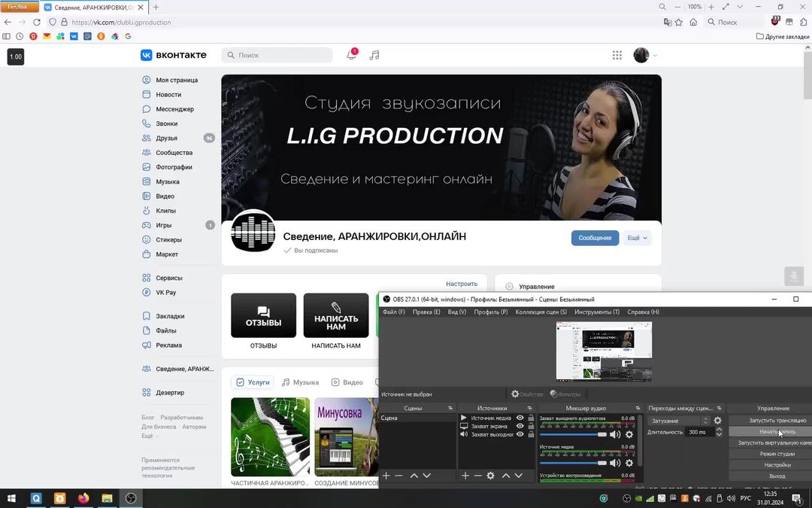Reload the page in Firefox
The image size is (812, 508).
[37, 23]
